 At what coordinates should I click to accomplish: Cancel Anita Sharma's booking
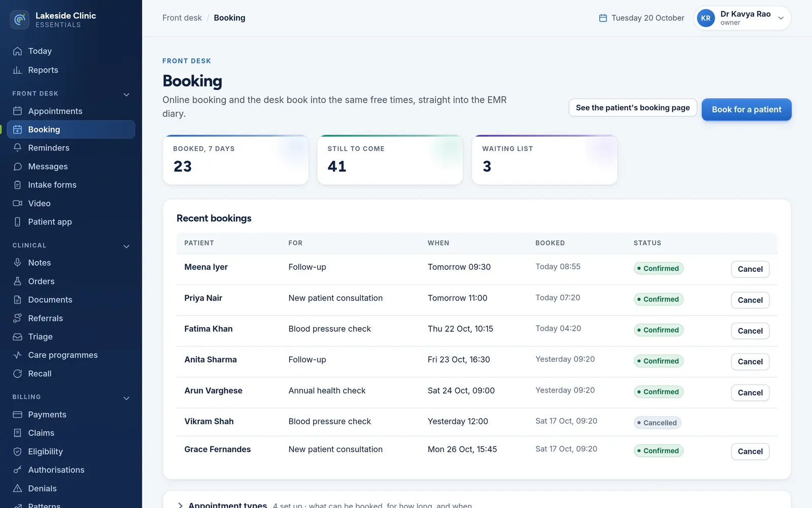tap(750, 362)
